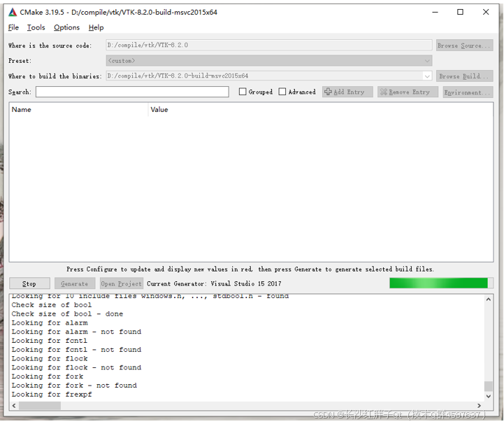The image size is (504, 424).
Task: Enable the Advanced checkbox
Action: pos(282,92)
